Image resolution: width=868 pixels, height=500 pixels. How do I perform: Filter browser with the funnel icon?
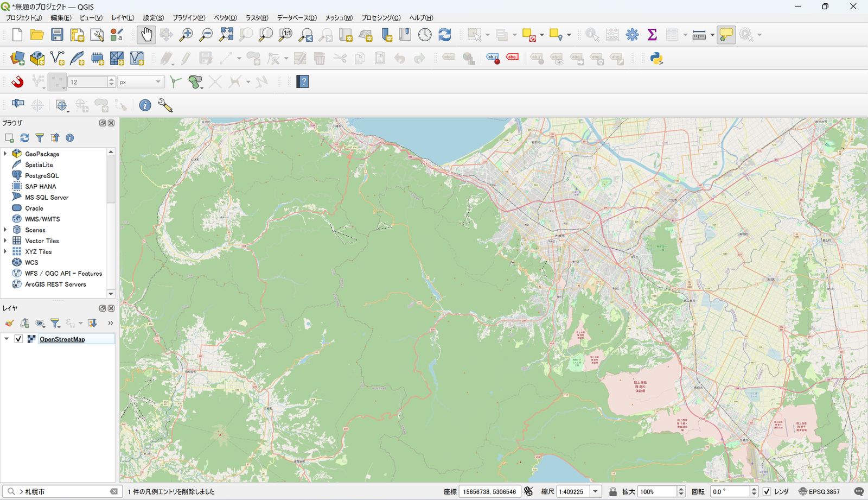[x=40, y=138]
